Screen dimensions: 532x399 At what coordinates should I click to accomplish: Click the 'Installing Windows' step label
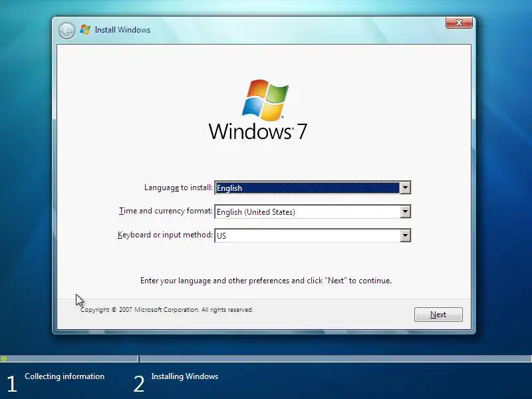(x=185, y=376)
